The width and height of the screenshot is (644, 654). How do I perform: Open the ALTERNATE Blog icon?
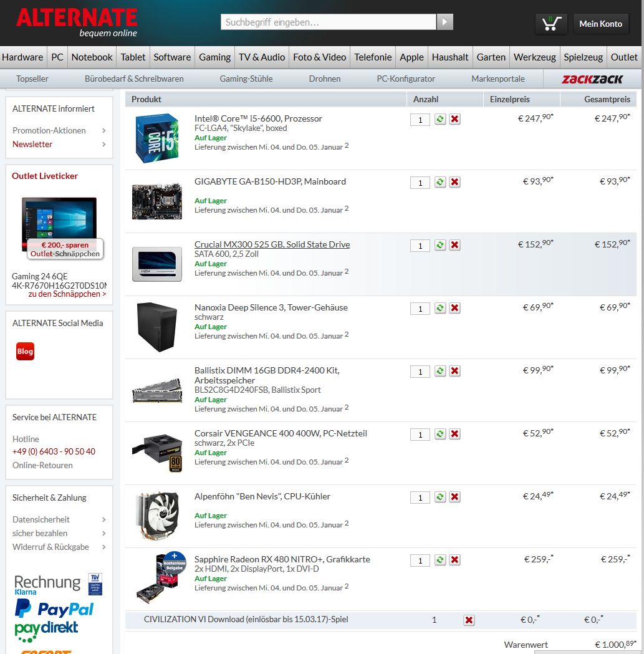tap(25, 351)
